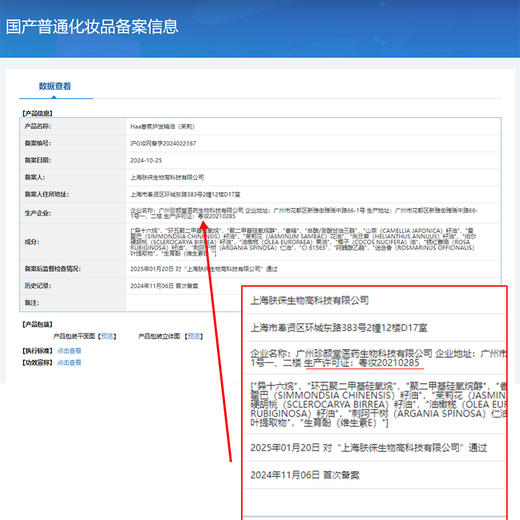Click the manufacturer details in the 生产企业 row
Viewport: 520px width, 520px height.
pyautogui.click(x=304, y=213)
